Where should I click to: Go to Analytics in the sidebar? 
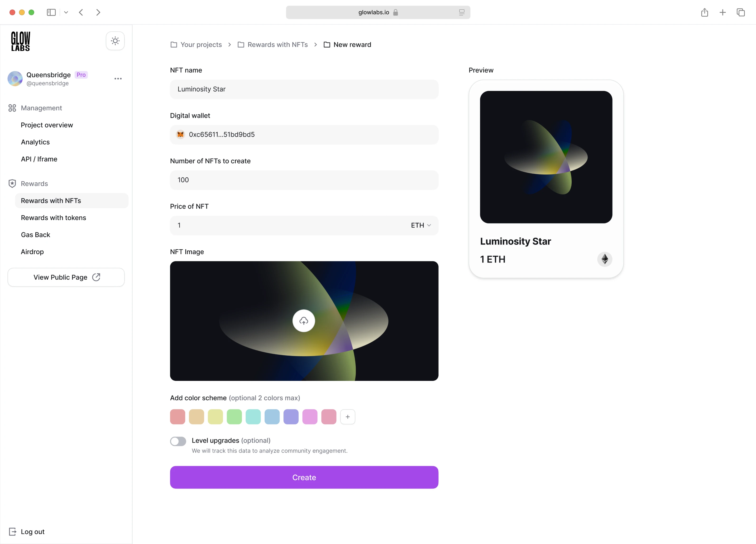point(35,142)
